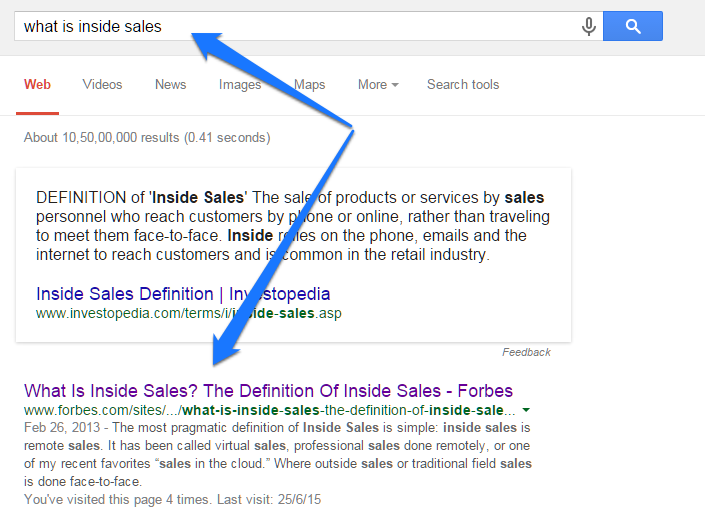Go to the Maps tab
The width and height of the screenshot is (705, 515).
coord(309,85)
